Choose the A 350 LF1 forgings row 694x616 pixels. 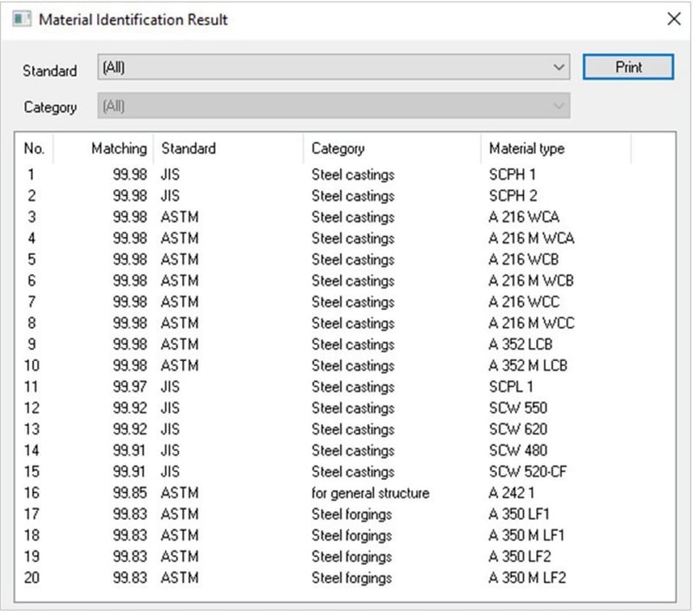pyautogui.click(x=520, y=514)
